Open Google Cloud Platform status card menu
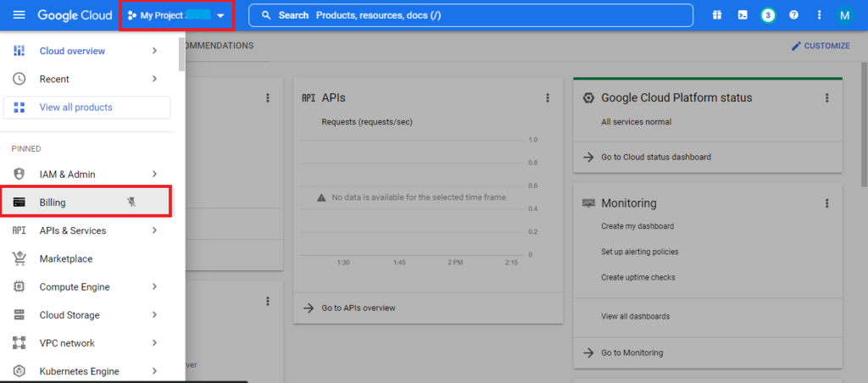 [x=827, y=98]
